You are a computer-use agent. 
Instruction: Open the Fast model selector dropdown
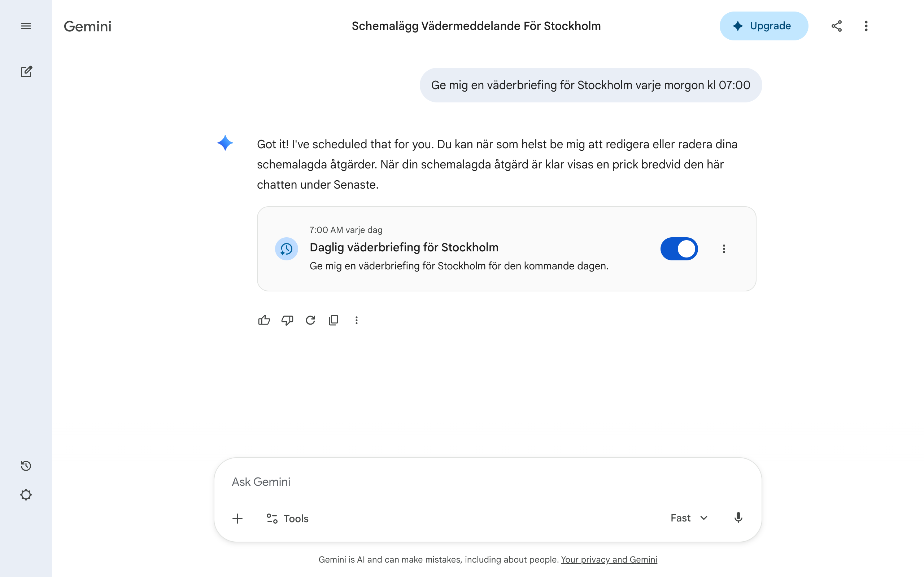pyautogui.click(x=688, y=518)
